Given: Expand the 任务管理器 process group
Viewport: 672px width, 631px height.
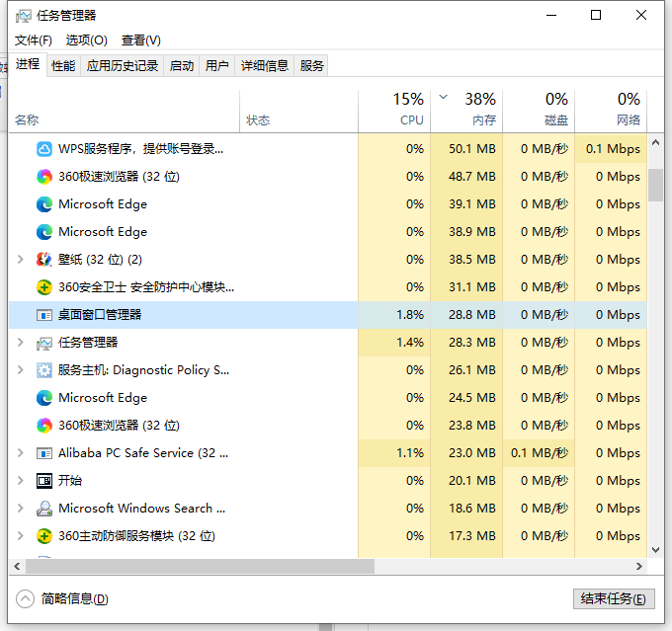Looking at the screenshot, I should (21, 343).
